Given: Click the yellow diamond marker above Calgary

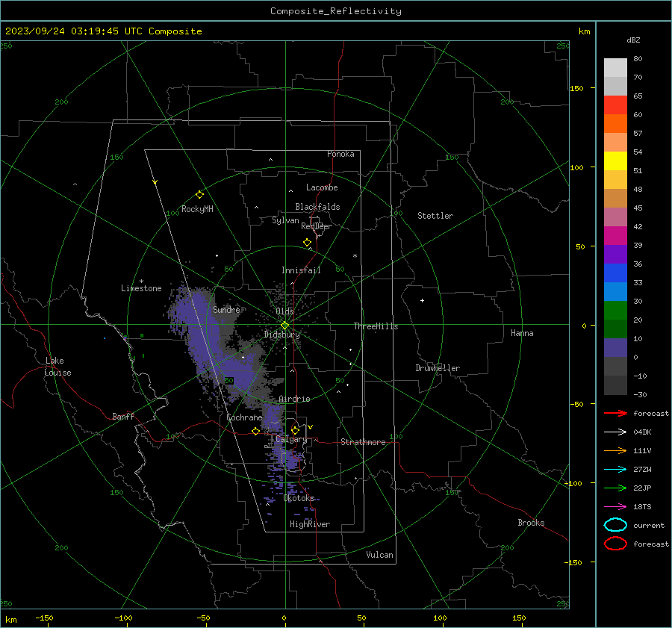Looking at the screenshot, I should [x=295, y=430].
